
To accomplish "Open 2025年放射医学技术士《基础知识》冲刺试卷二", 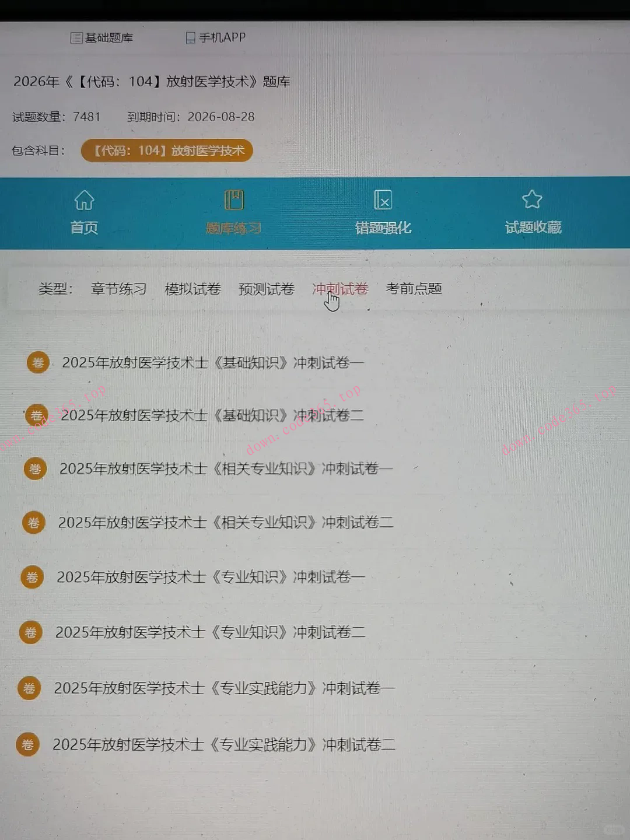I will (213, 415).
